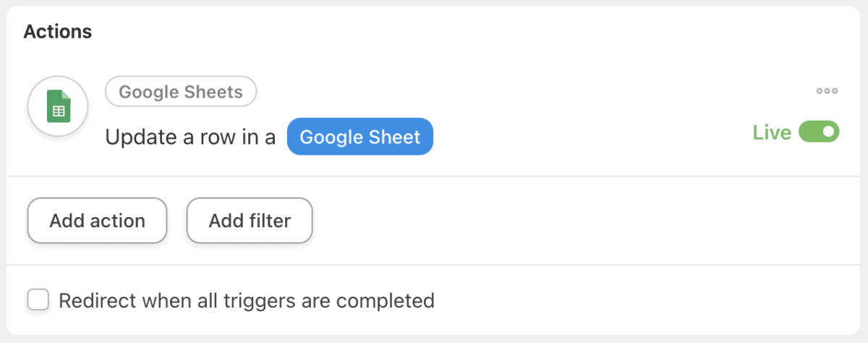Open the three-dot options menu
The width and height of the screenshot is (868, 343).
tap(827, 91)
